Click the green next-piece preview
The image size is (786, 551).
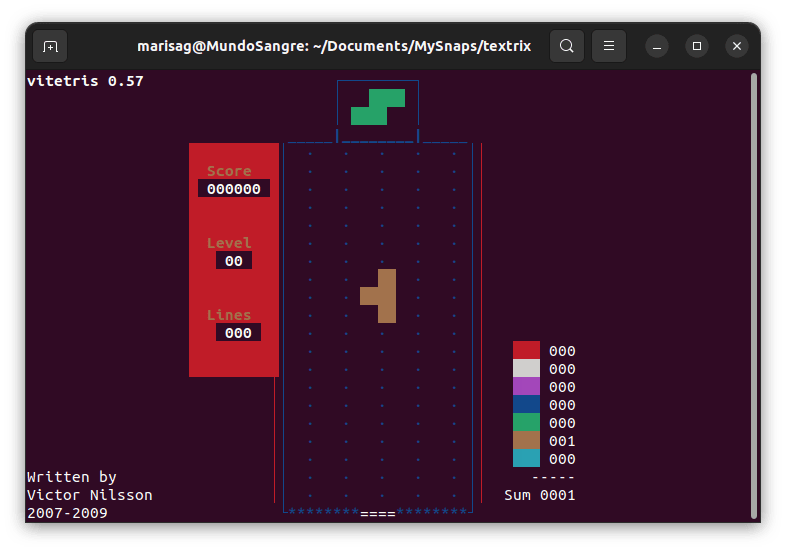point(378,107)
